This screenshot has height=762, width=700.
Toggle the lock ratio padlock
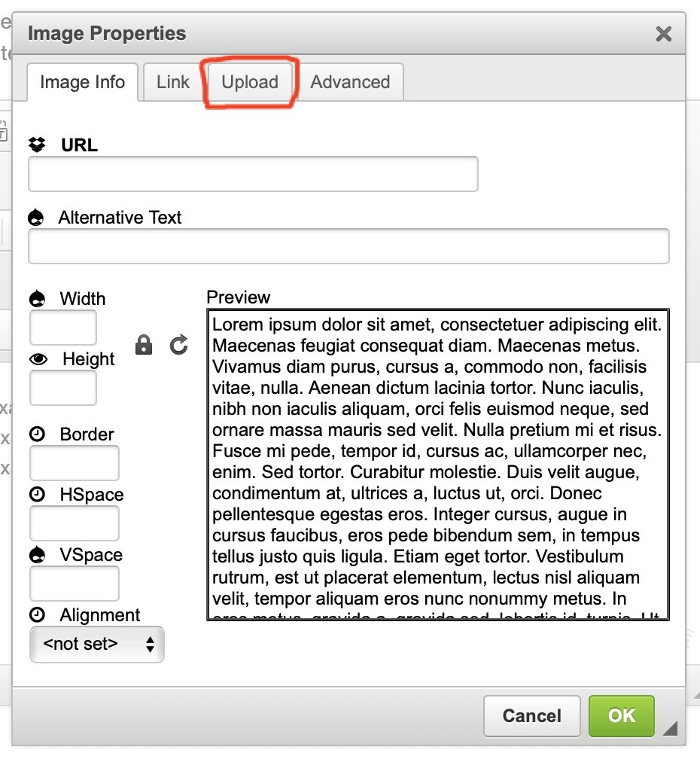(x=143, y=345)
